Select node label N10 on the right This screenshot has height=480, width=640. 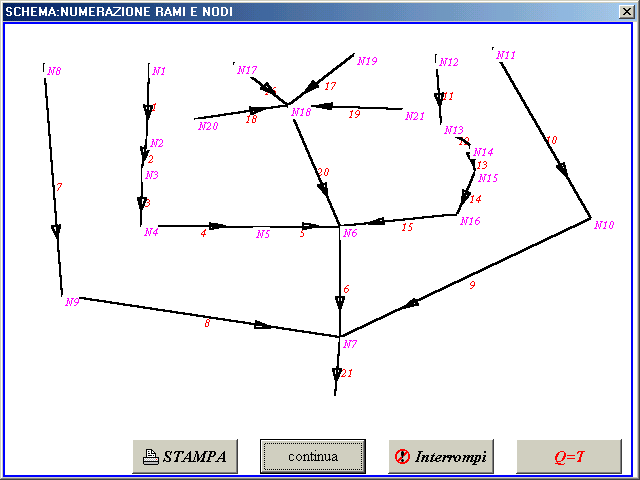(x=603, y=226)
